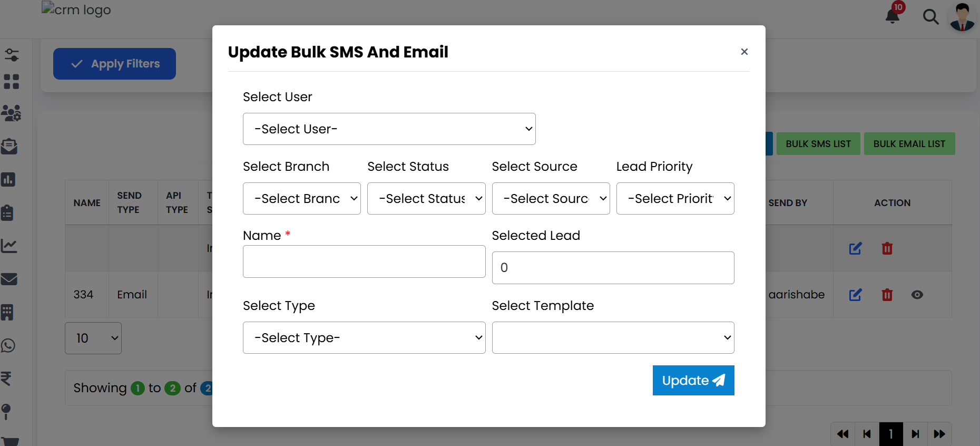
Task: Click the search magnifier icon
Action: click(x=930, y=17)
